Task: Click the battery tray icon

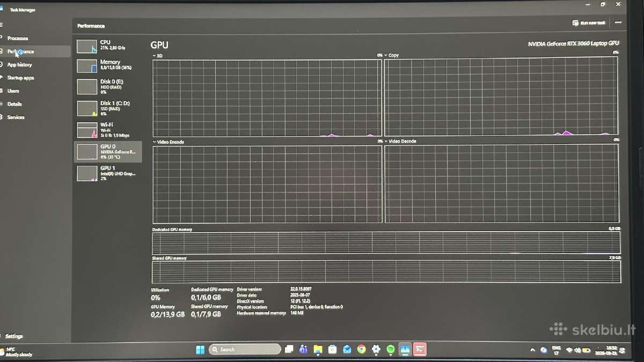Action: 586,350
